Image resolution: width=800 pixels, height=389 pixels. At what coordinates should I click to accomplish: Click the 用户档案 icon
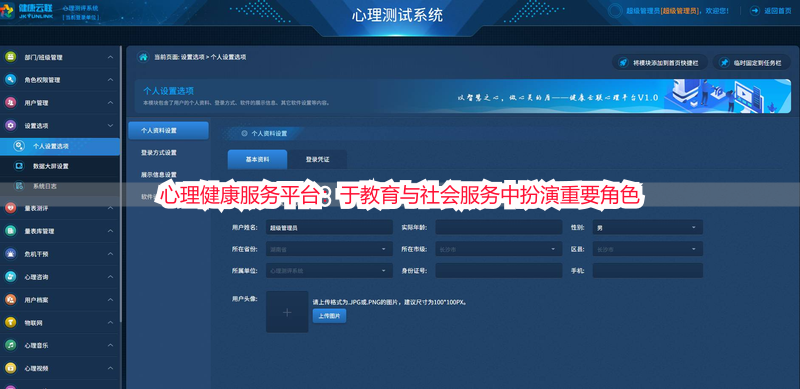[x=10, y=300]
